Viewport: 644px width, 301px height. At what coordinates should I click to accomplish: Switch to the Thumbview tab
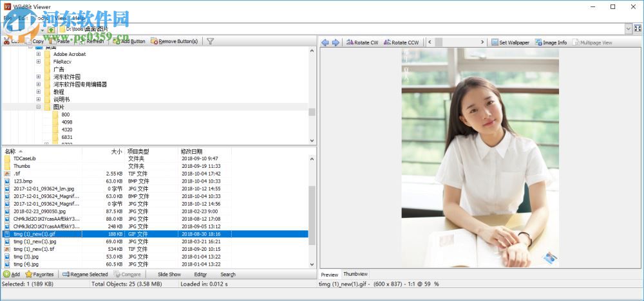355,274
